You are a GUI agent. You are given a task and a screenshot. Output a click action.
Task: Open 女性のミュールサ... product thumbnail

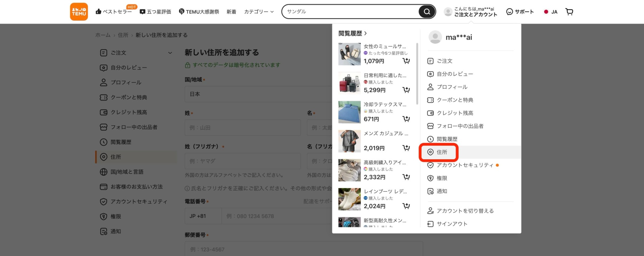pos(350,54)
